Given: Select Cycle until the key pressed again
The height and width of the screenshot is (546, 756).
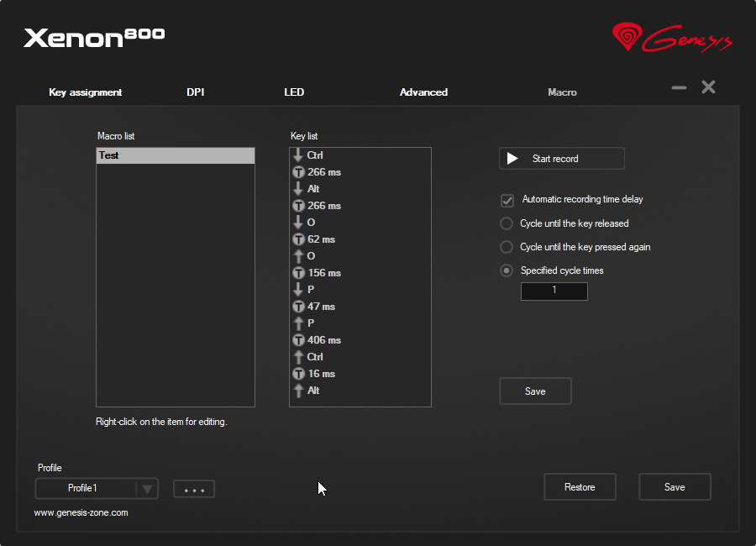Looking at the screenshot, I should point(507,247).
